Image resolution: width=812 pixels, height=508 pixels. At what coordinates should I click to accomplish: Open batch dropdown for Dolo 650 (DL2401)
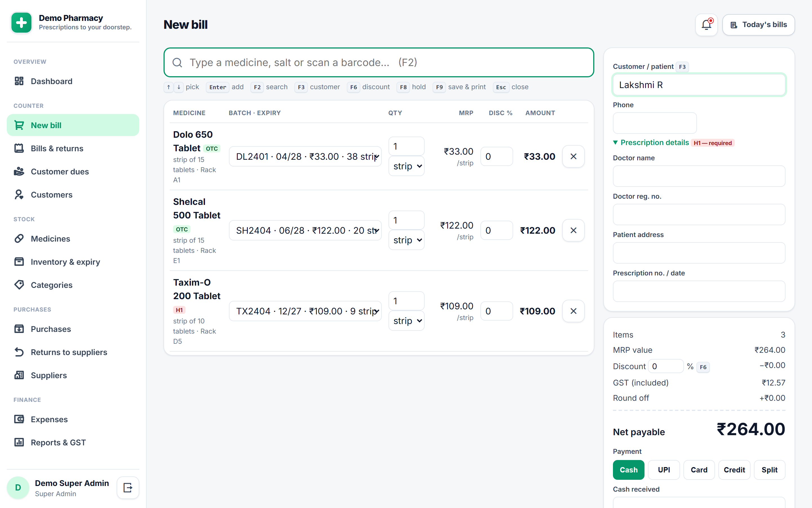click(305, 156)
